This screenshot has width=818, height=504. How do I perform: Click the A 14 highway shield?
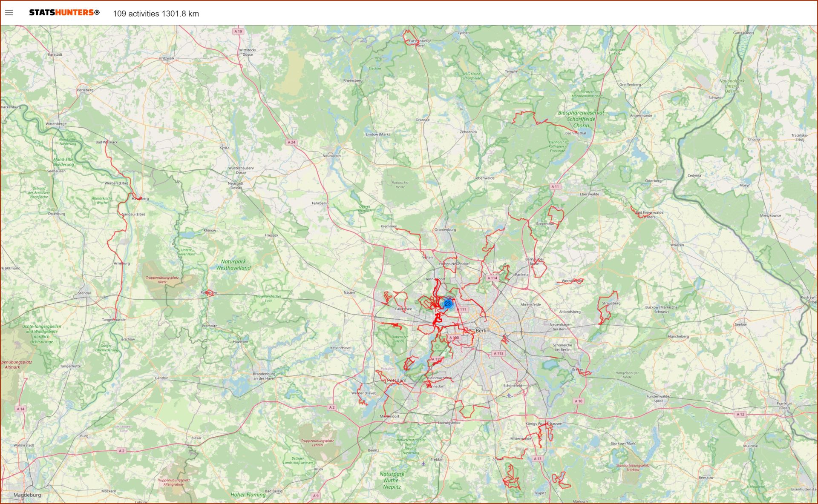click(20, 409)
